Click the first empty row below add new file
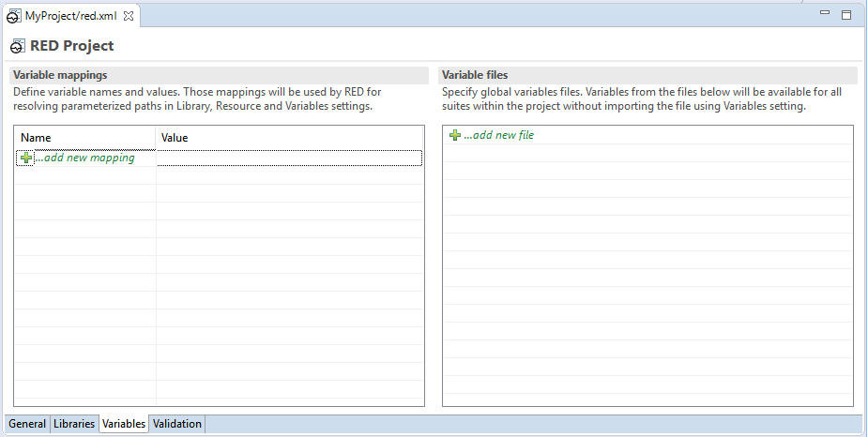 tap(647, 153)
